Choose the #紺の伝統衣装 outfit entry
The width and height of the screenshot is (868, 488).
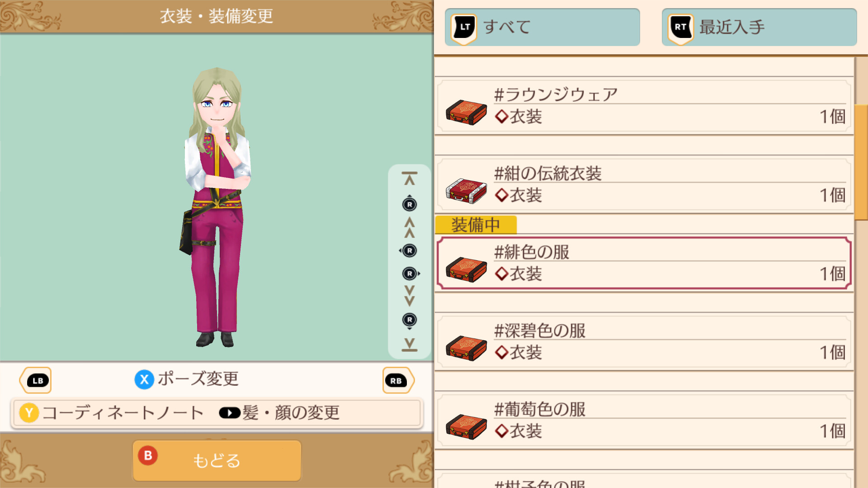tap(644, 185)
